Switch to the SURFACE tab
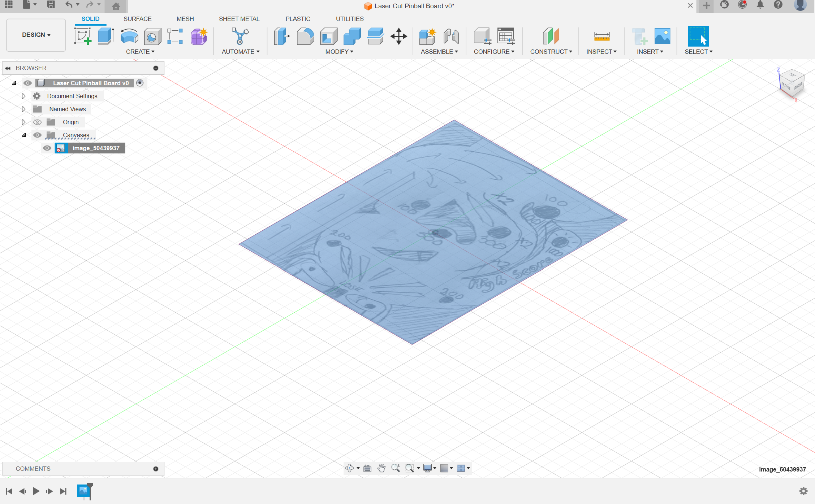This screenshot has height=504, width=815. (137, 19)
